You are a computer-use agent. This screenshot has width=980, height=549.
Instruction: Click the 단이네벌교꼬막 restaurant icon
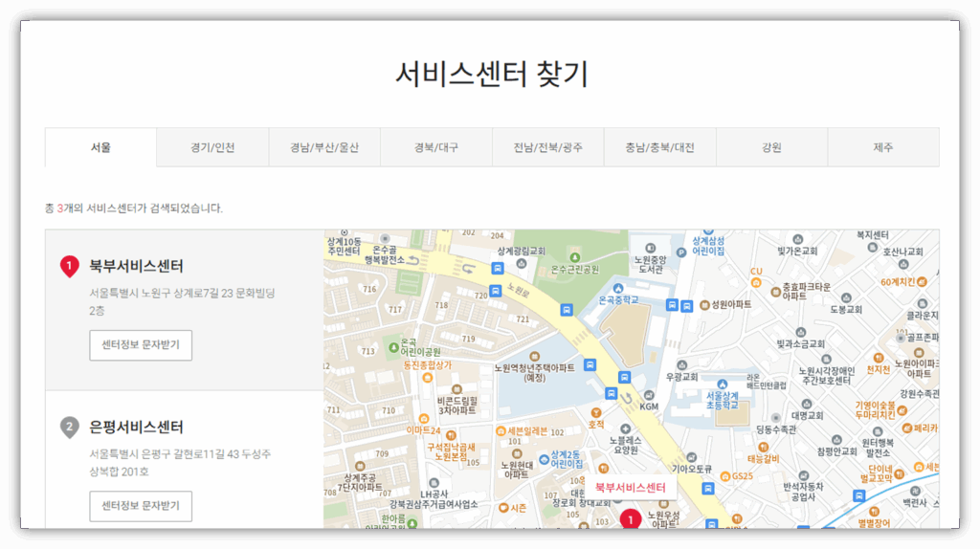899,473
